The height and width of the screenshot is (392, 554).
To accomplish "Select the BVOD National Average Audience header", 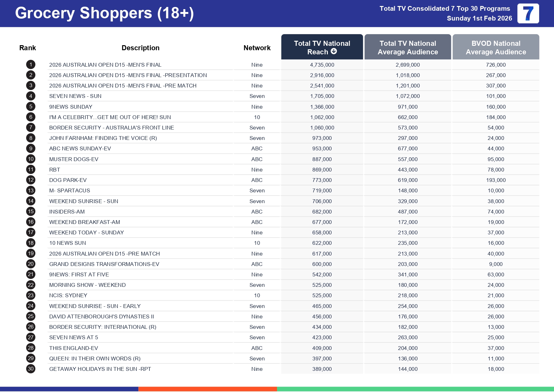I will tap(496, 47).
